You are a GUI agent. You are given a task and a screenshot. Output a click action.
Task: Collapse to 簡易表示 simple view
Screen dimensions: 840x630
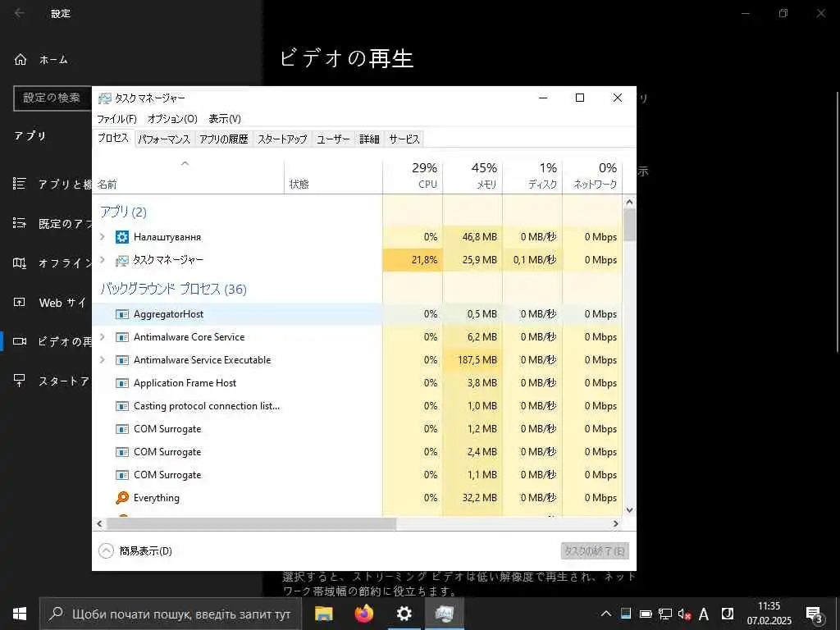[x=135, y=550]
